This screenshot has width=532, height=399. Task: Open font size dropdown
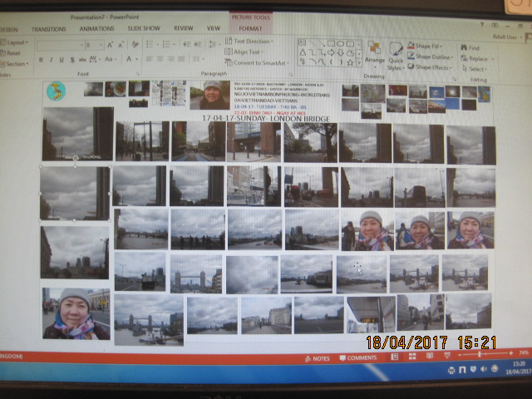pos(101,45)
